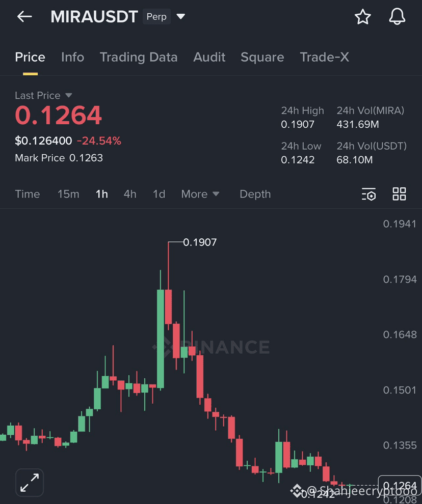
Task: Open chart indicator settings icon
Action: click(368, 194)
